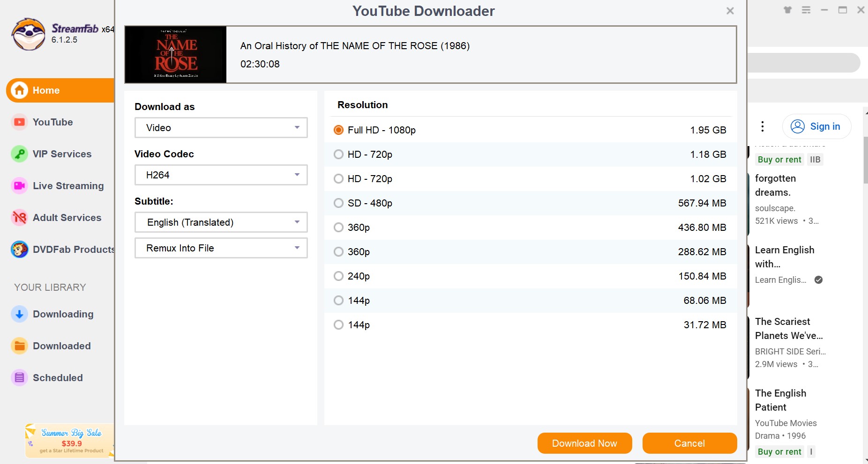The height and width of the screenshot is (464, 868).
Task: Go to Home in the sidebar
Action: [60, 90]
